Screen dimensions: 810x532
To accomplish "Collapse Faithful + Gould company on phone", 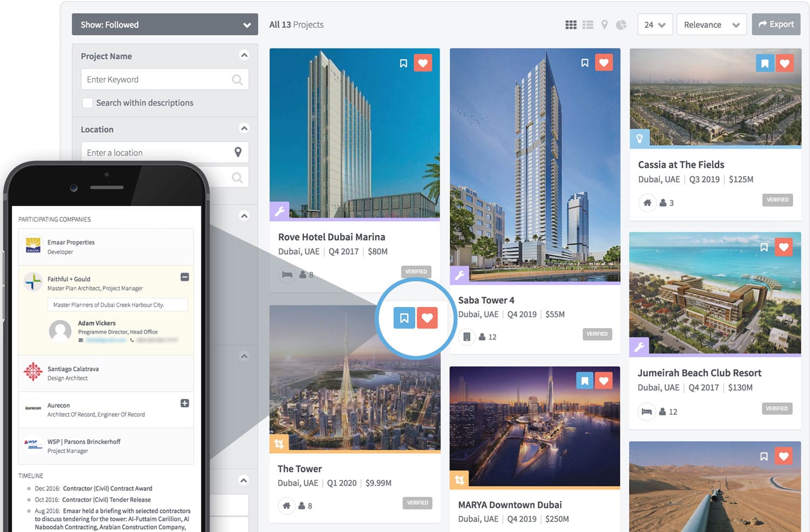I will coord(185,277).
